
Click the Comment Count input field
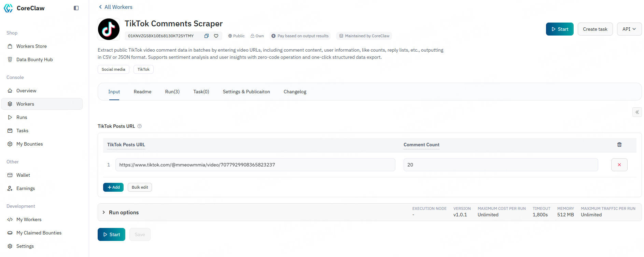pos(500,165)
